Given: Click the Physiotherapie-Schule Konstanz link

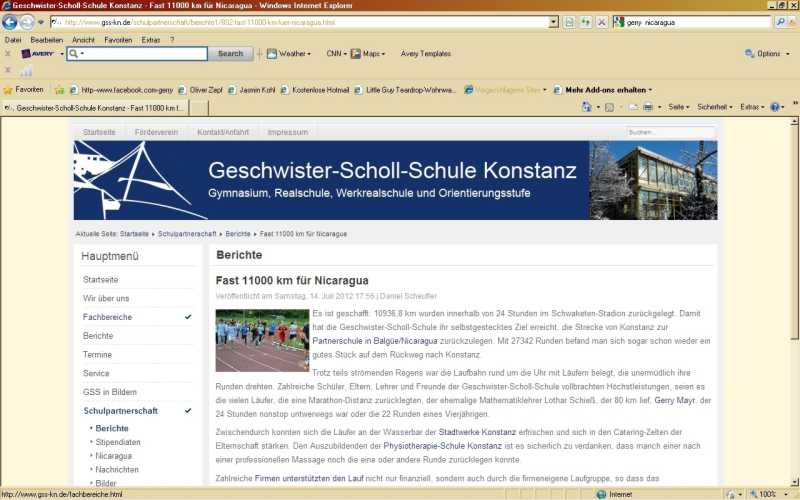Looking at the screenshot, I should click(x=442, y=446).
